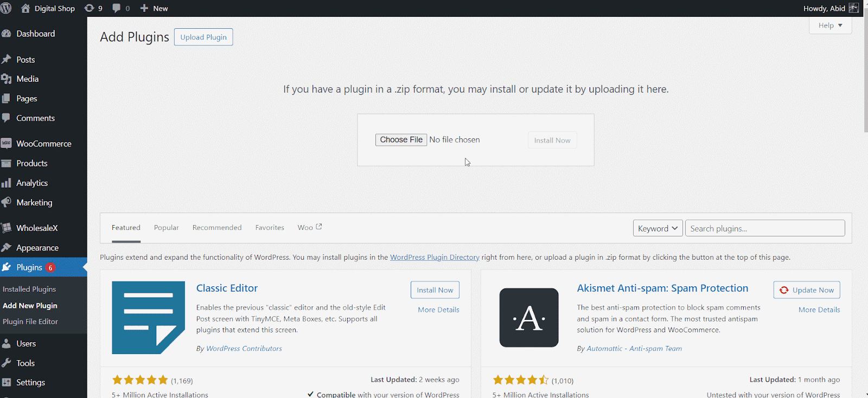
Task: Click the plus New icon in admin bar
Action: tap(144, 8)
